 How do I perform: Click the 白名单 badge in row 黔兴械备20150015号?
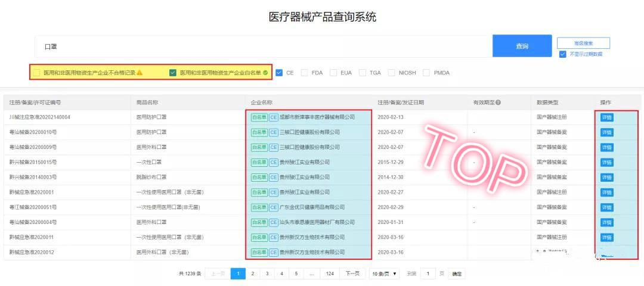click(x=259, y=162)
